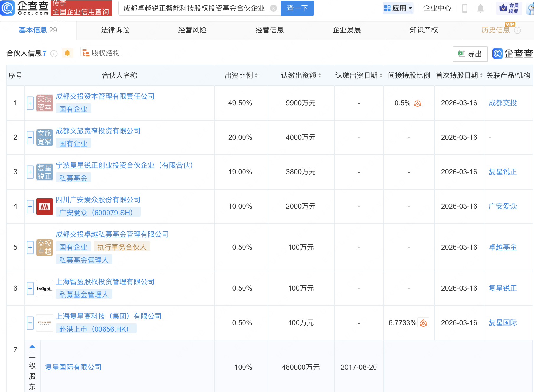
Task: Click the Qcc logo in header
Action: click(25, 8)
